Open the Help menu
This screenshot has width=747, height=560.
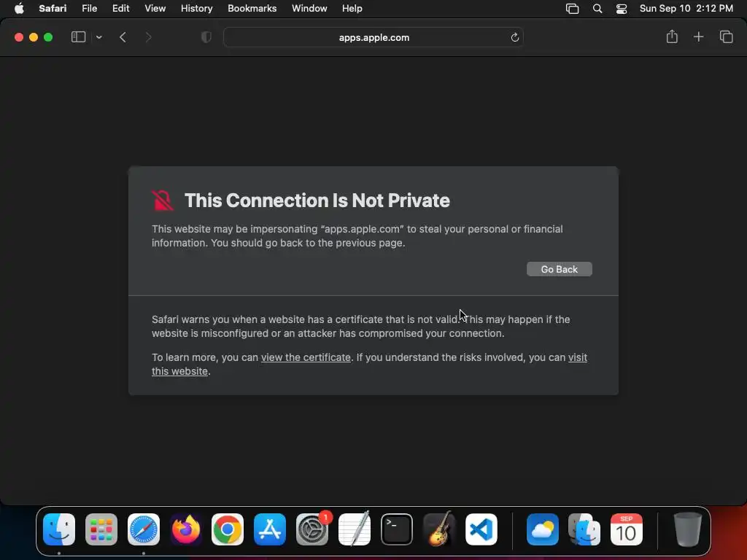coord(352,9)
